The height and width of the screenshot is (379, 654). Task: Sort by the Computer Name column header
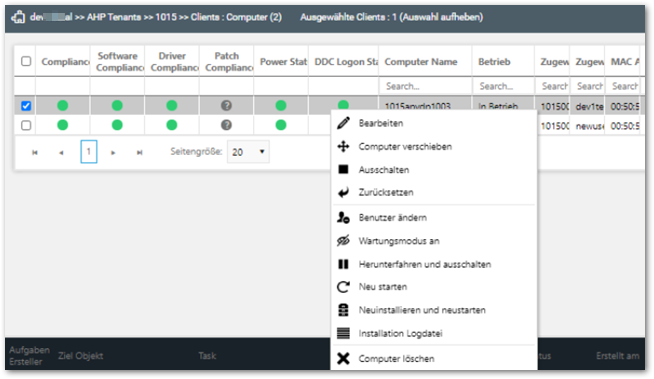click(421, 62)
